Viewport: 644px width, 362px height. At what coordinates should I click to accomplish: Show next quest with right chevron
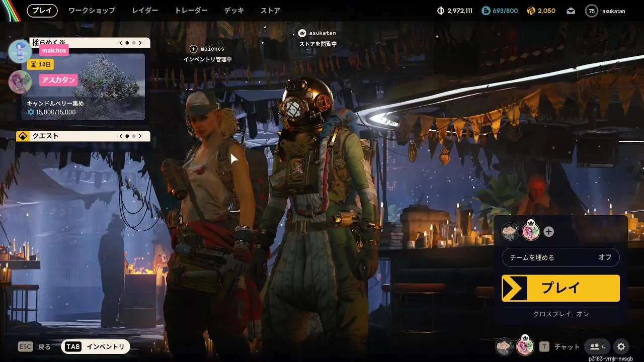click(140, 136)
